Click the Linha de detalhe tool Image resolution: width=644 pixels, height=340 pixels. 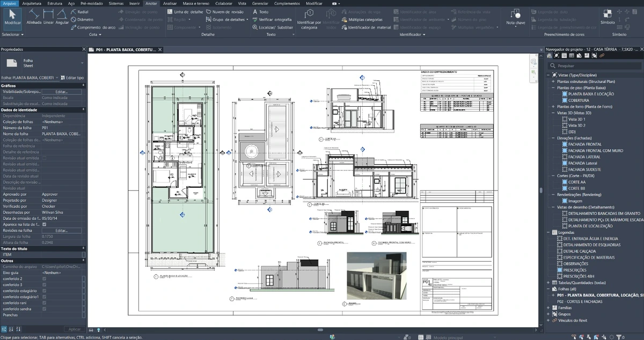click(185, 11)
